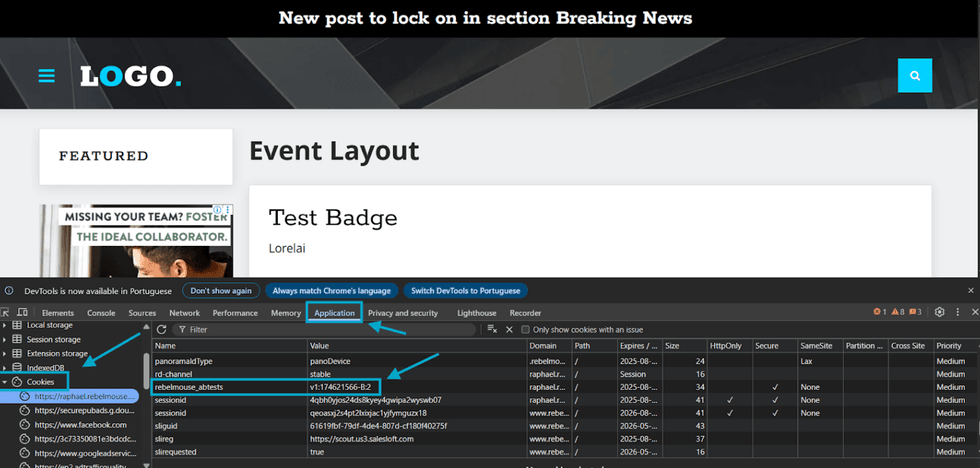Toggle the device toolbar icon
The height and width of the screenshot is (468, 980).
(22, 312)
